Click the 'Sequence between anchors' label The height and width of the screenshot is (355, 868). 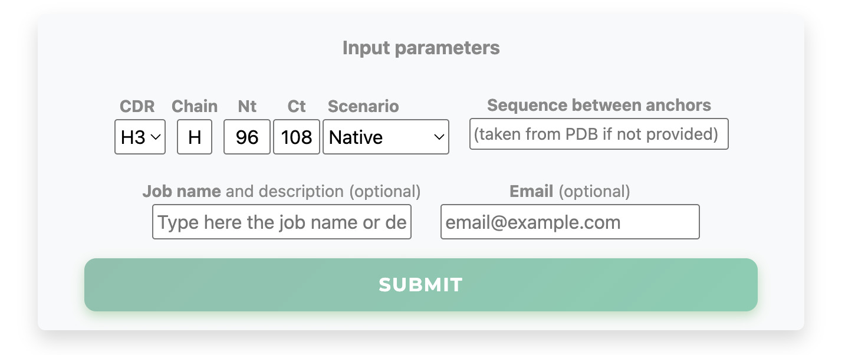(599, 106)
